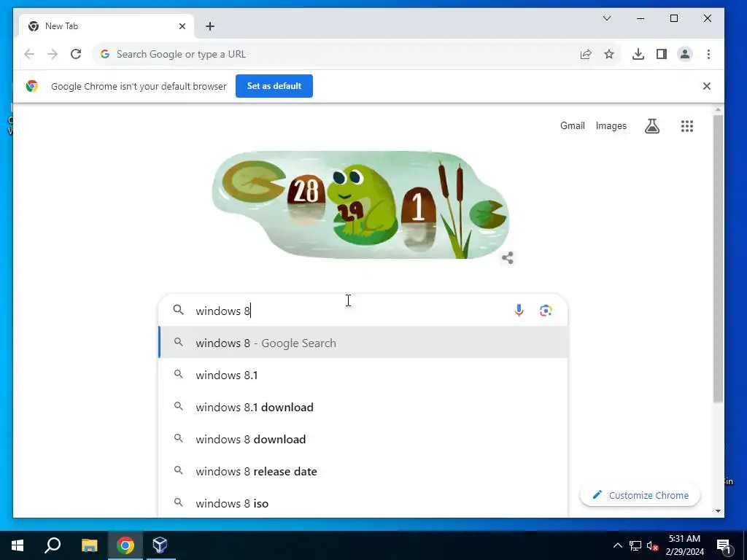This screenshot has height=560, width=747.
Task: Select suggestion windows 8 - Google Search
Action: click(363, 343)
